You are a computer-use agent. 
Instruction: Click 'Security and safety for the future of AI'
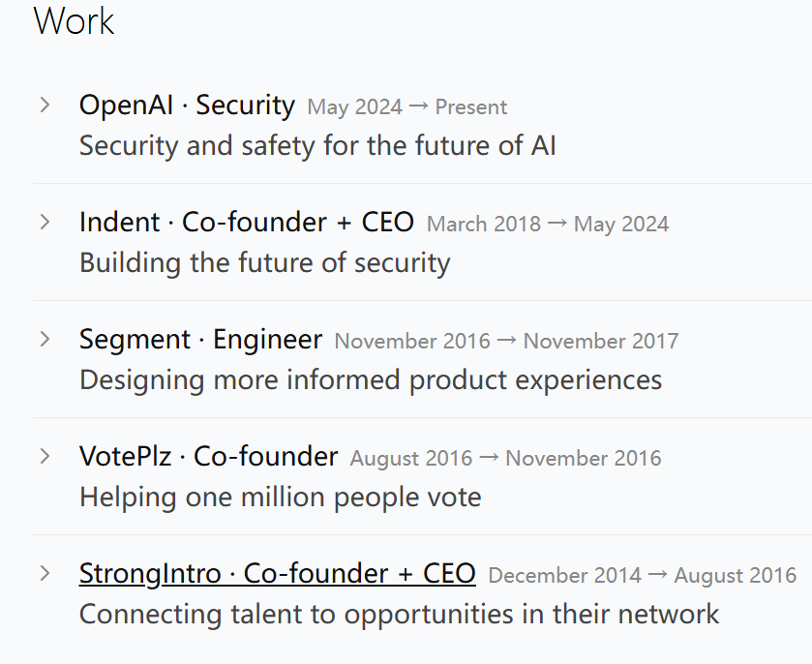click(317, 145)
